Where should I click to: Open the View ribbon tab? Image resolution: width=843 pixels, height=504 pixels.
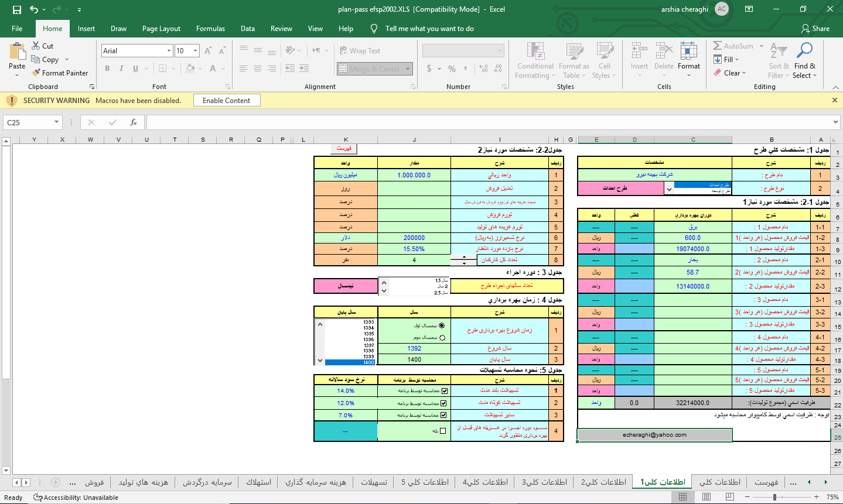[x=315, y=29]
